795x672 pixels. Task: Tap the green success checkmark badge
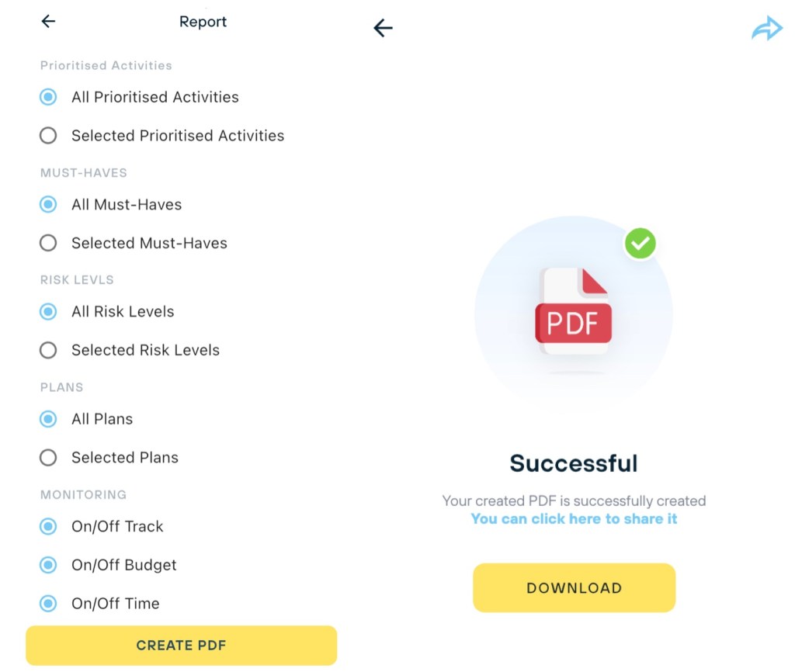pyautogui.click(x=641, y=244)
